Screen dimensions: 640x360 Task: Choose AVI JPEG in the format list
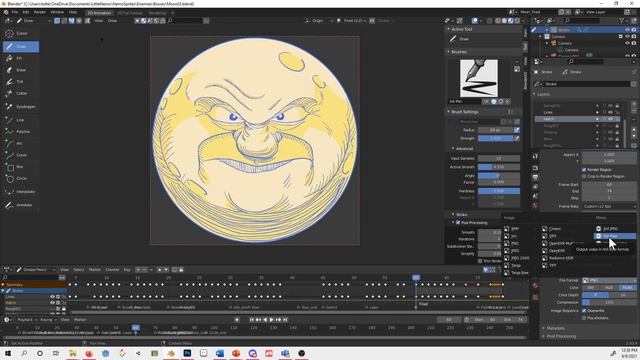tap(615, 229)
